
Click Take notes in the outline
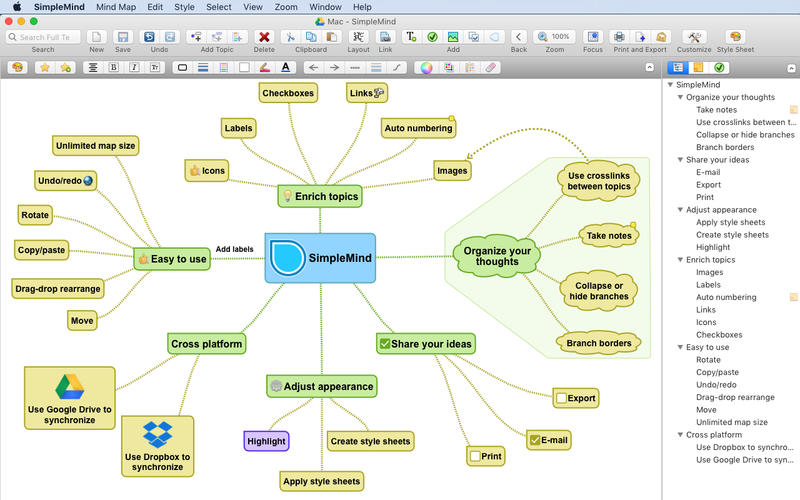pyautogui.click(x=716, y=110)
